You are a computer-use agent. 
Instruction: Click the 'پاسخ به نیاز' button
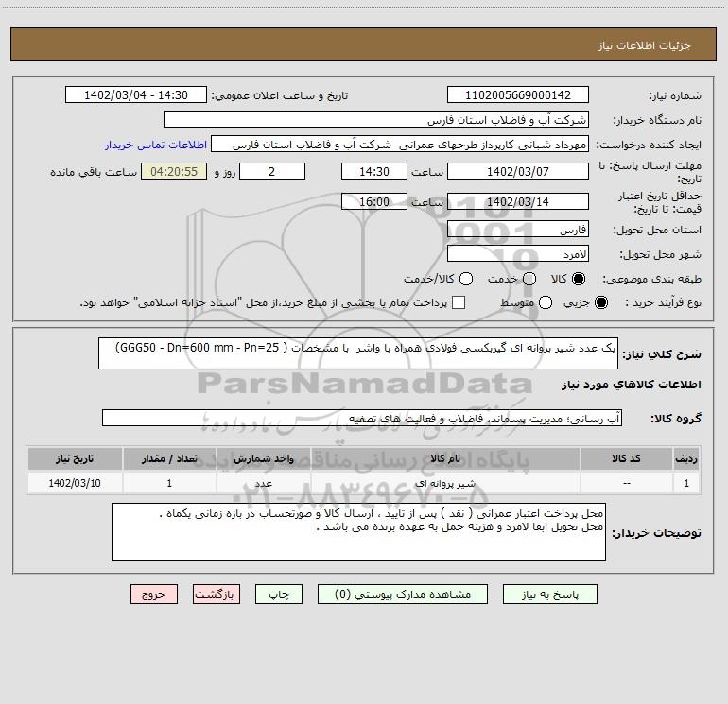(549, 594)
